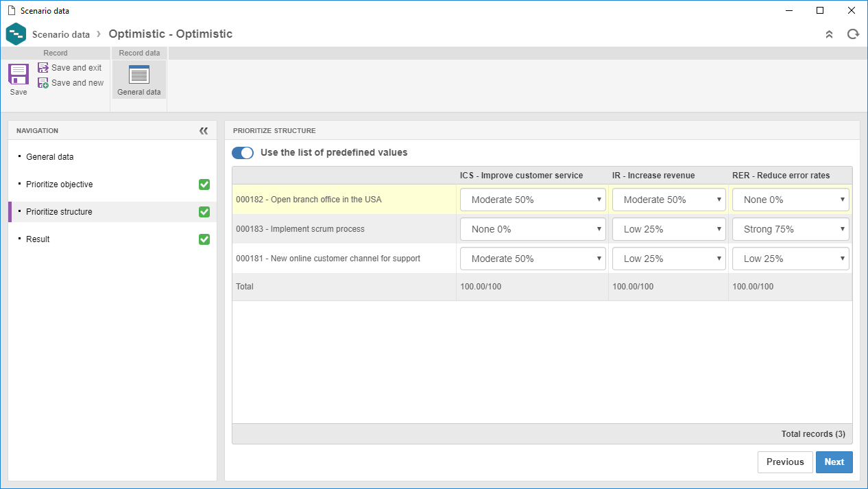Click the Save floppy disk icon

pos(19,74)
